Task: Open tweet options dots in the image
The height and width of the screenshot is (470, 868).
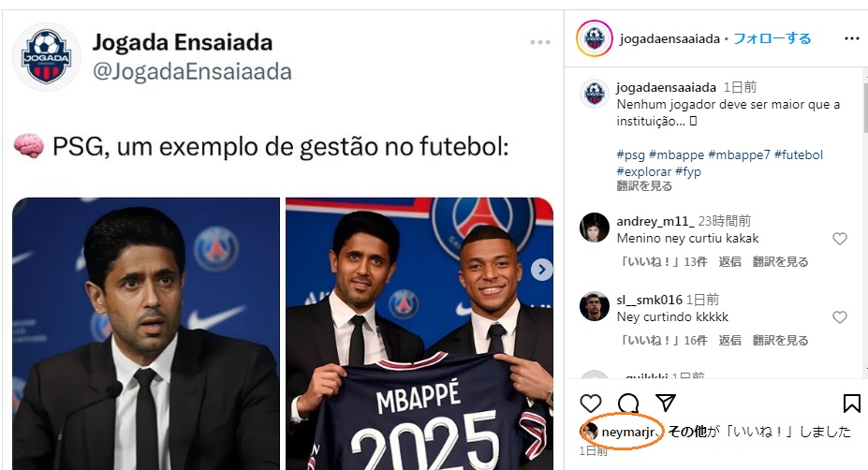Action: [x=540, y=42]
